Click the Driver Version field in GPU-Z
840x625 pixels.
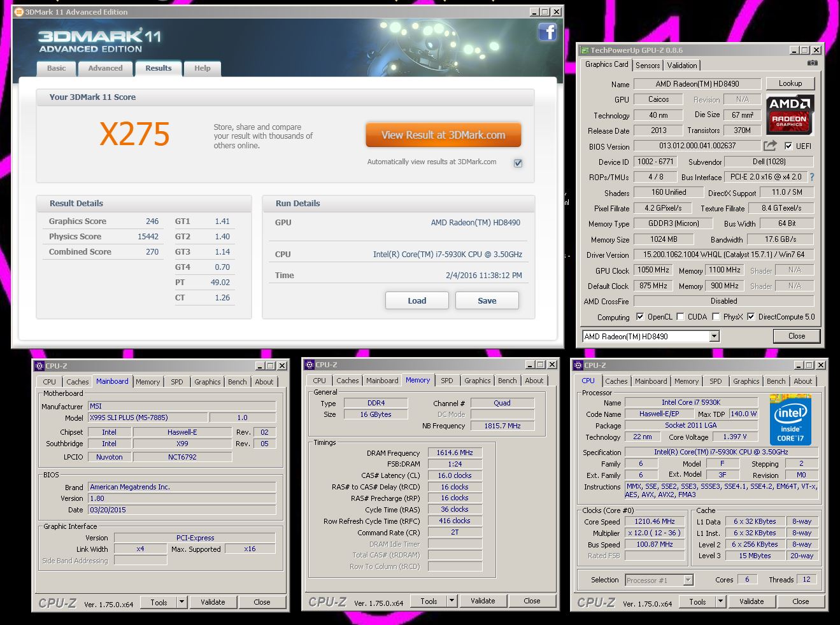click(x=723, y=255)
